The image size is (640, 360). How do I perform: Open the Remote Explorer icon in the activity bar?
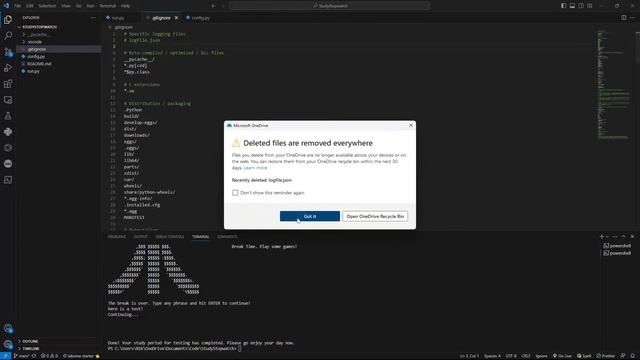click(8, 100)
